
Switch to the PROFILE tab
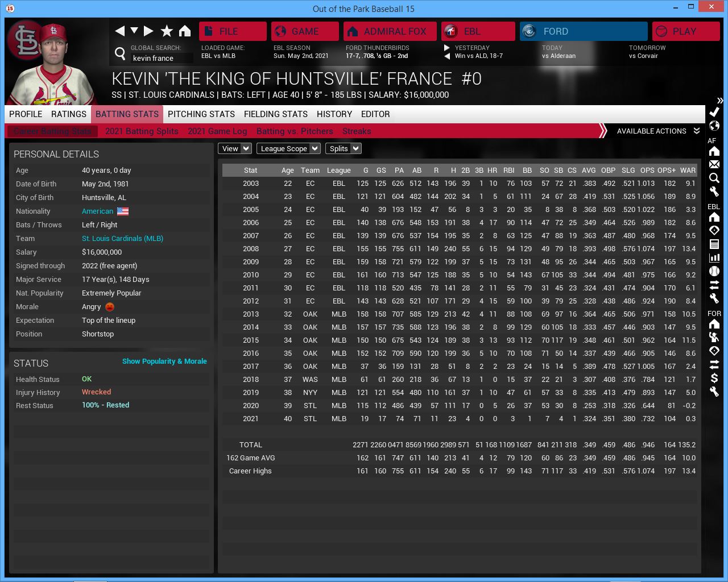point(26,114)
